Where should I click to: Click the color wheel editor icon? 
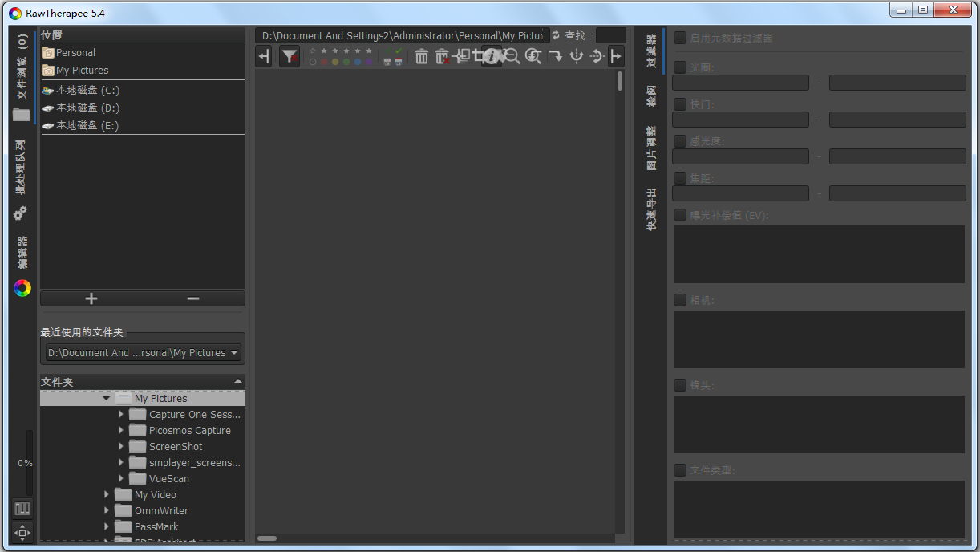[x=22, y=288]
